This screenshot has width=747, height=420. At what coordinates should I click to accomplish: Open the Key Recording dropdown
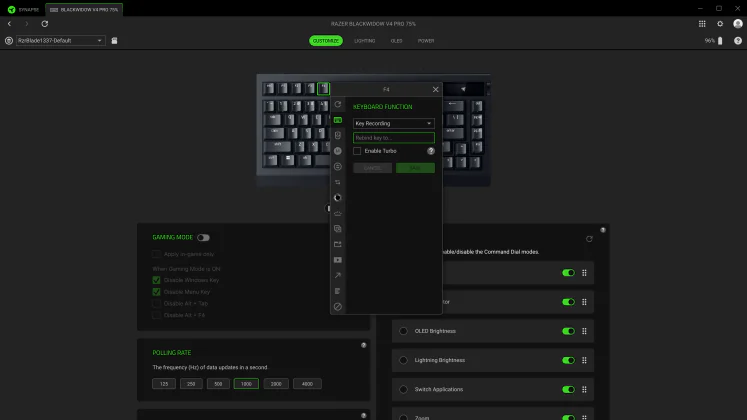pyautogui.click(x=394, y=123)
